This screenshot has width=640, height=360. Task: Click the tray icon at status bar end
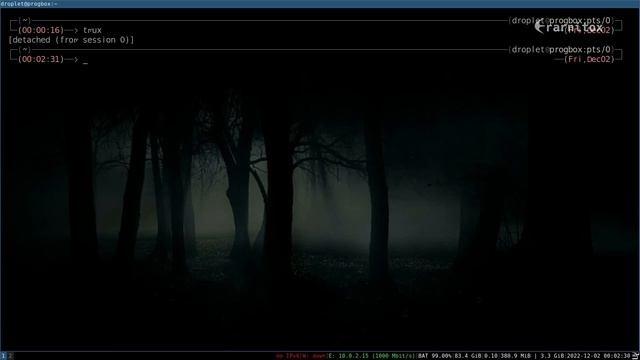pos(636,356)
